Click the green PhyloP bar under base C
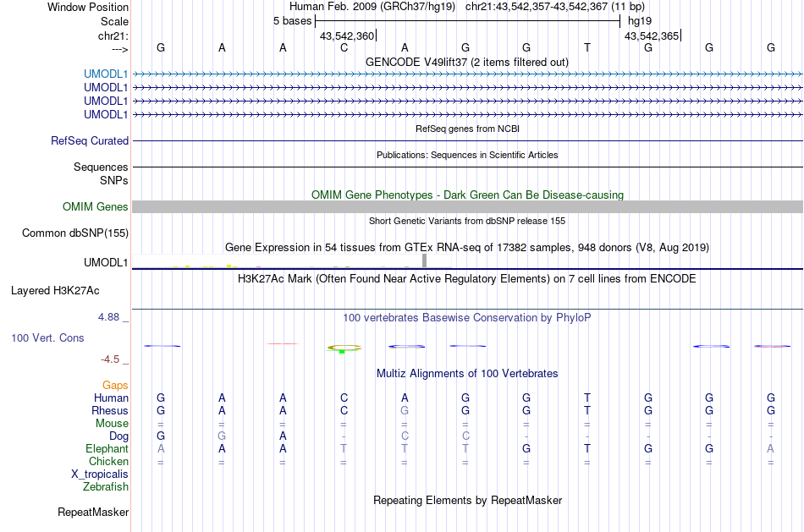This screenshot has width=804, height=532. (x=342, y=352)
